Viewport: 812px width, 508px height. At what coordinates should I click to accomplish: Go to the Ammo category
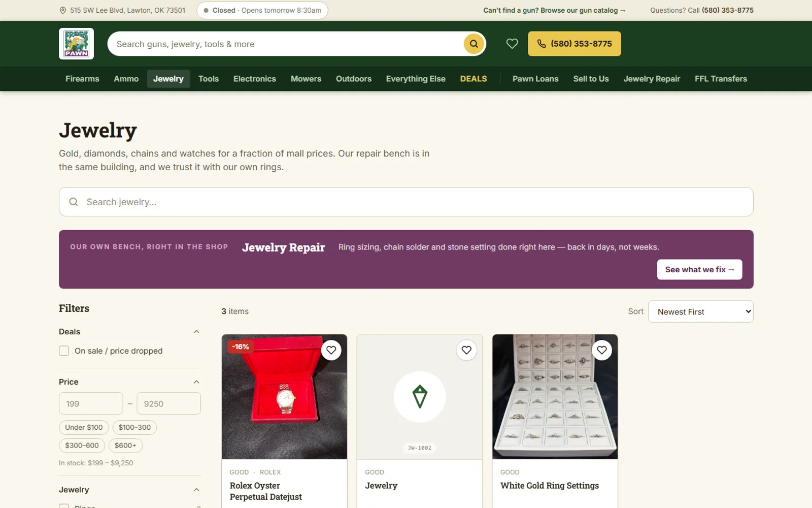126,79
